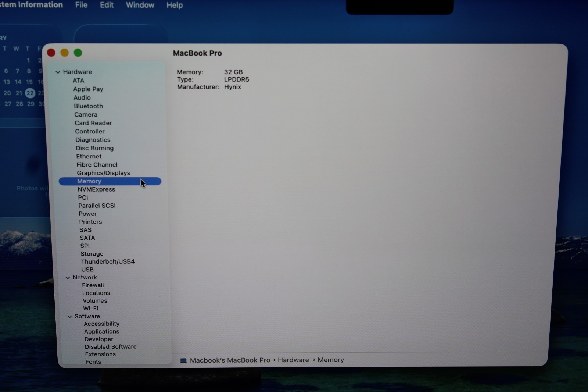Collapse the Software section
Screen dimensions: 588x392
(x=69, y=316)
